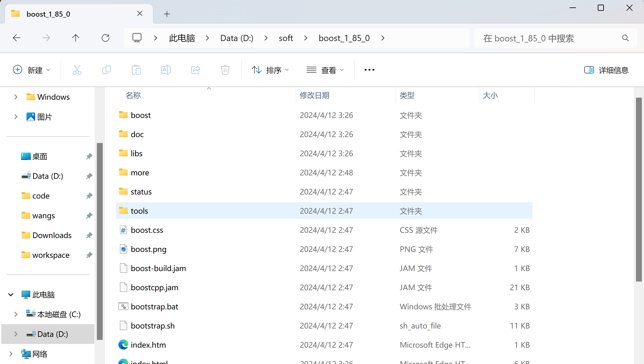Image resolution: width=644 pixels, height=364 pixels.
Task: Click the pin icon beside Downloads
Action: tap(89, 236)
